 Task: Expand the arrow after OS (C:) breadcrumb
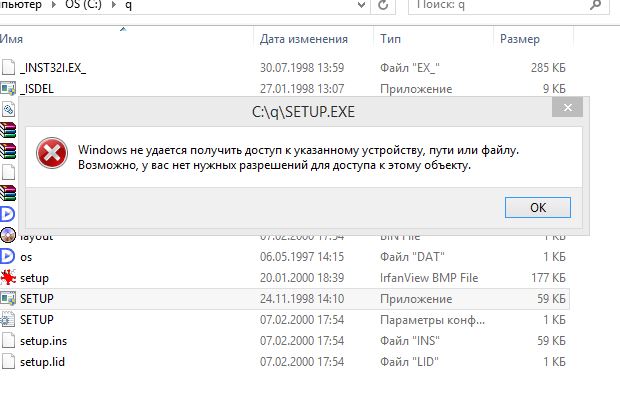click(113, 5)
